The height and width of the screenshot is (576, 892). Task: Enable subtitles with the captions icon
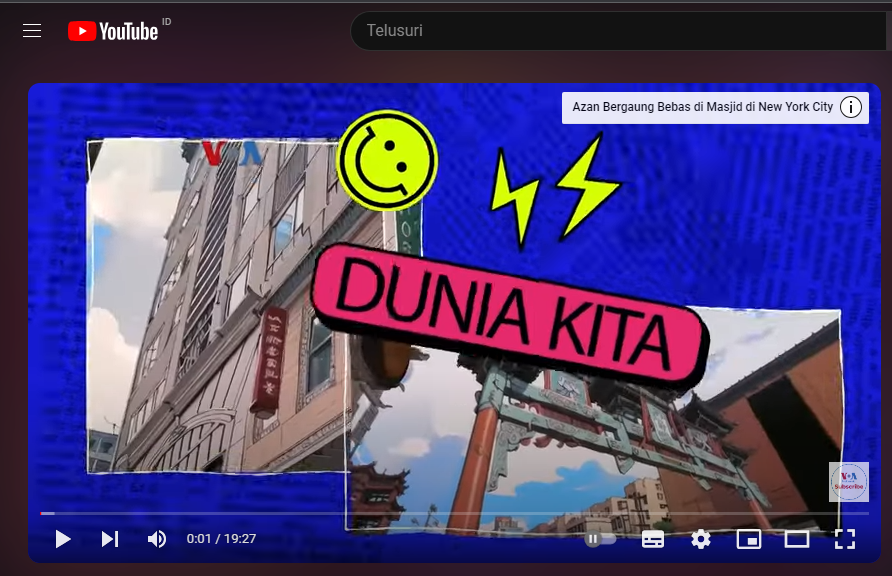pos(653,539)
